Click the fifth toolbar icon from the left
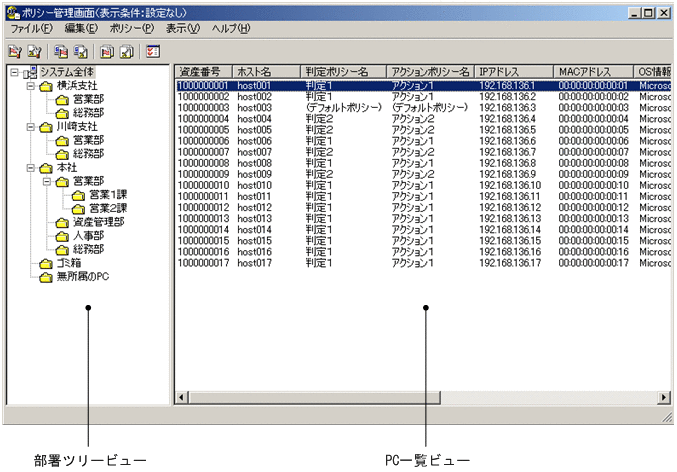Image resolution: width=677 pixels, height=472 pixels. [x=107, y=51]
